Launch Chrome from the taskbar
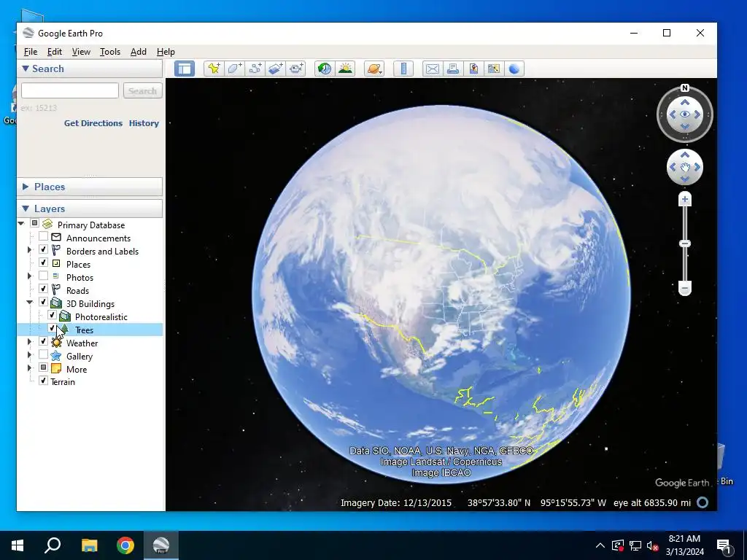 (125, 545)
